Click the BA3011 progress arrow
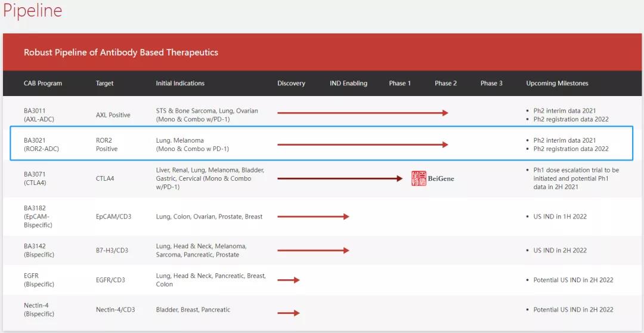Image resolution: width=644 pixels, height=333 pixels. click(x=362, y=113)
